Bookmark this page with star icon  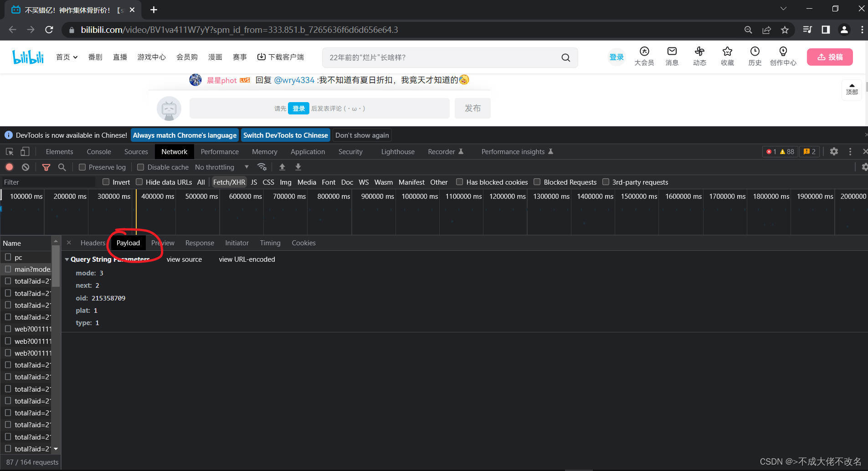point(785,30)
